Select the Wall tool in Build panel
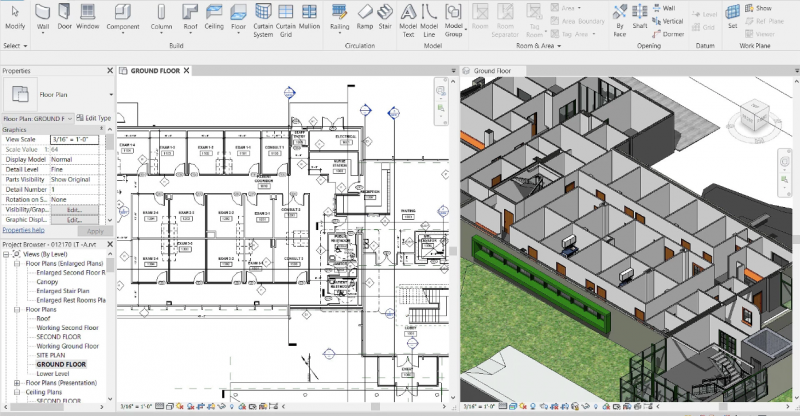The height and width of the screenshot is (416, 800). click(43, 14)
